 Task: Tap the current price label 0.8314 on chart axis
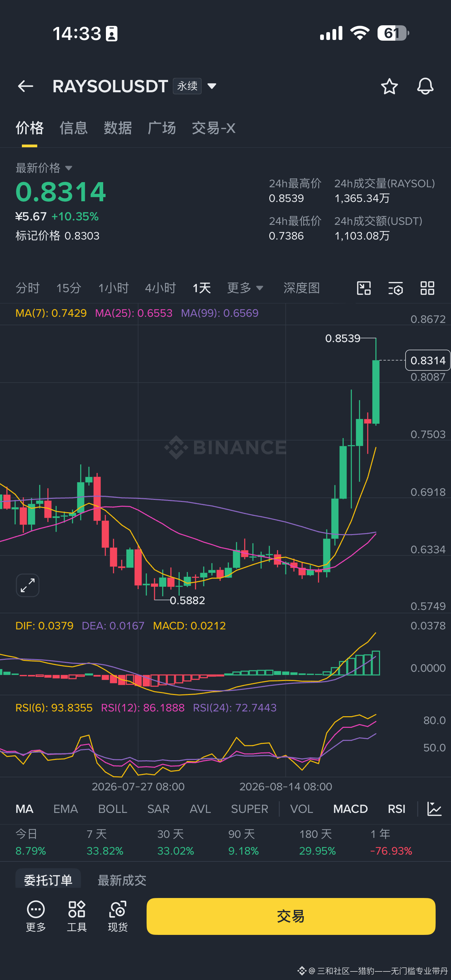point(428,360)
